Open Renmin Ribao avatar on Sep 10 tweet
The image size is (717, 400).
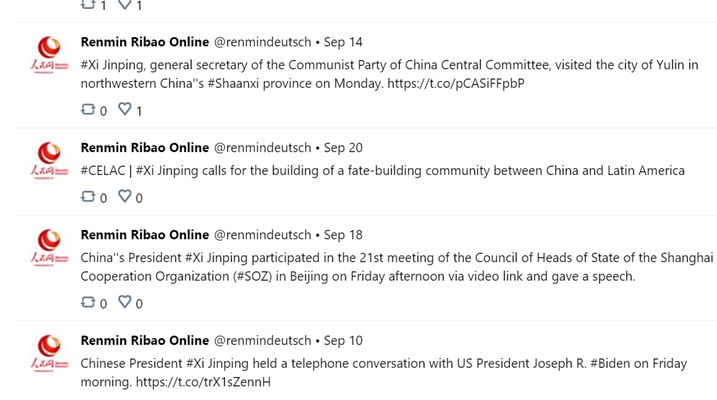tap(49, 353)
